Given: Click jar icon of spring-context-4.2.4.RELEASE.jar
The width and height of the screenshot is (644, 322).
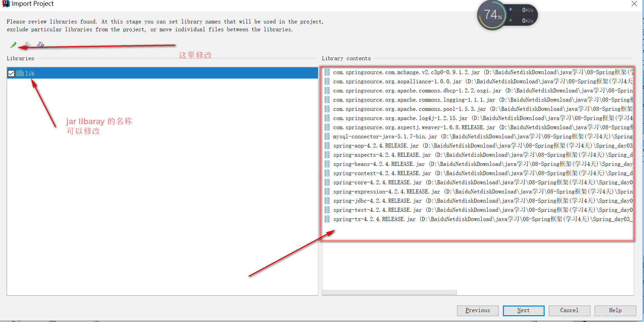Looking at the screenshot, I should (327, 173).
